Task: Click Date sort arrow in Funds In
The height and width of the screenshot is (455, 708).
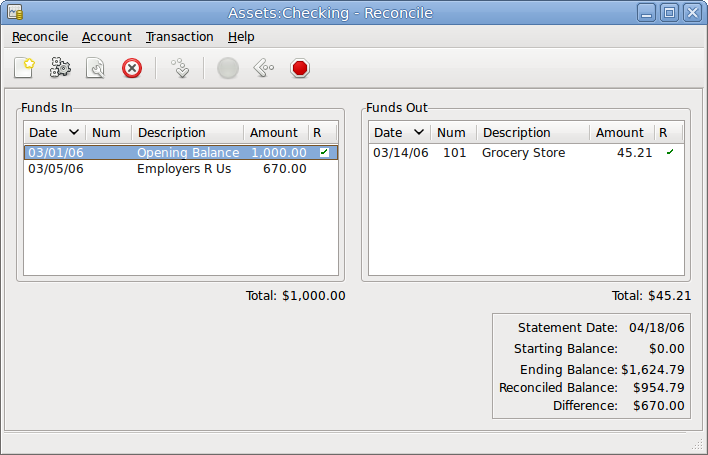Action: [x=74, y=133]
